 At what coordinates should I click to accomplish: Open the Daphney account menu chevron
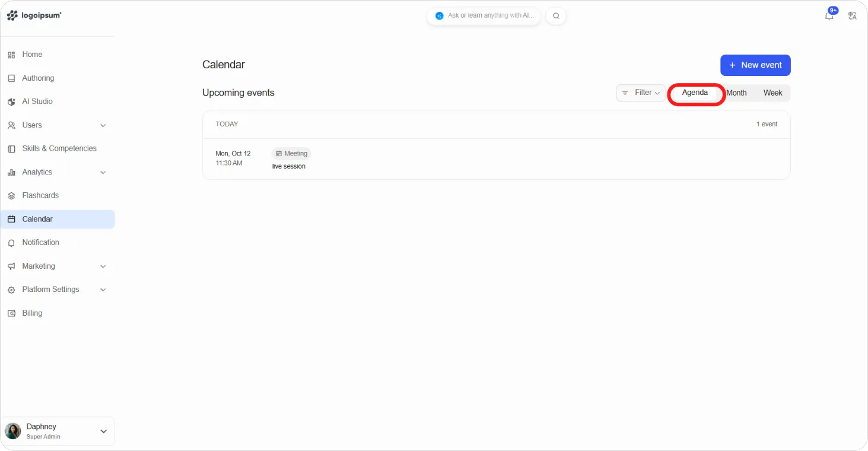tap(103, 431)
